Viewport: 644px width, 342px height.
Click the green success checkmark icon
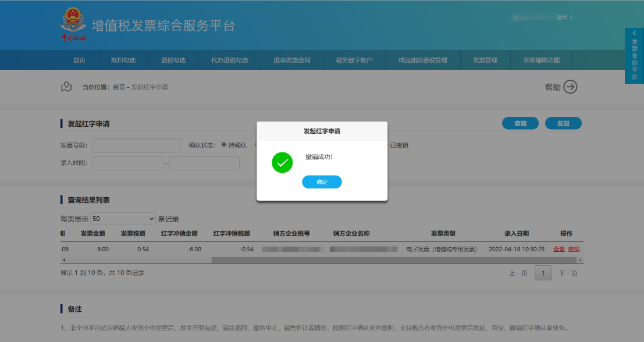pyautogui.click(x=282, y=163)
